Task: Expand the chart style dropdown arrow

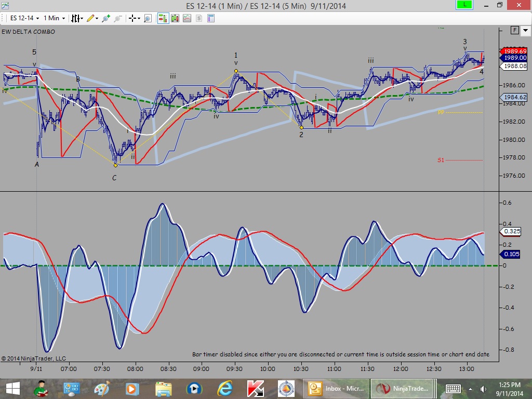Action: coord(82,19)
